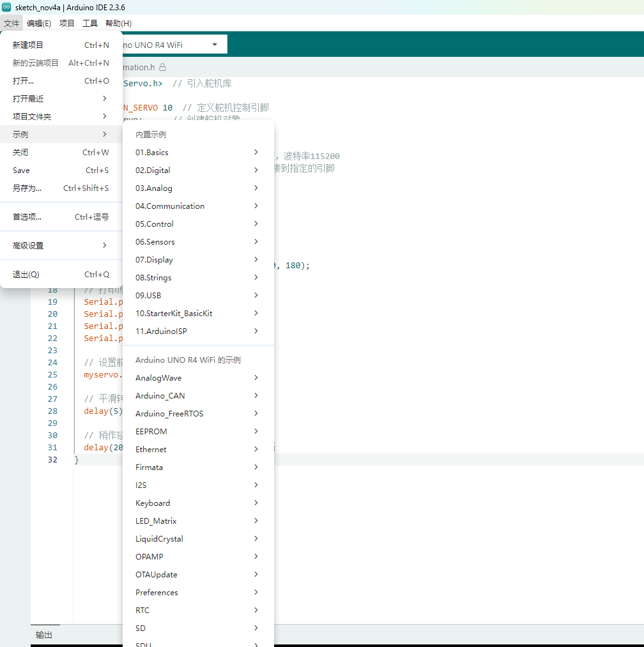The width and height of the screenshot is (644, 647).
Task: Open OTAUpdate examples submenu
Action: tap(198, 574)
